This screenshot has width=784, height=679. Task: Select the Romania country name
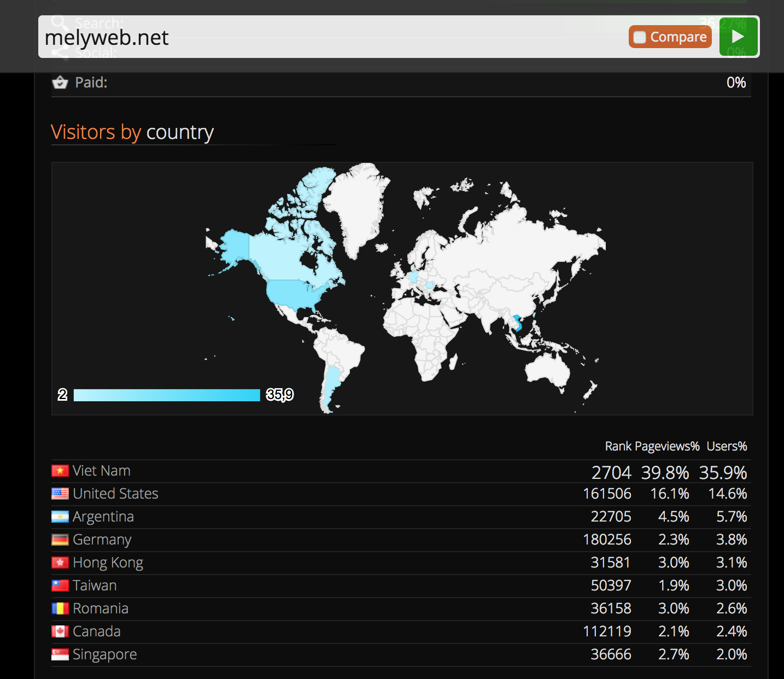tap(101, 608)
